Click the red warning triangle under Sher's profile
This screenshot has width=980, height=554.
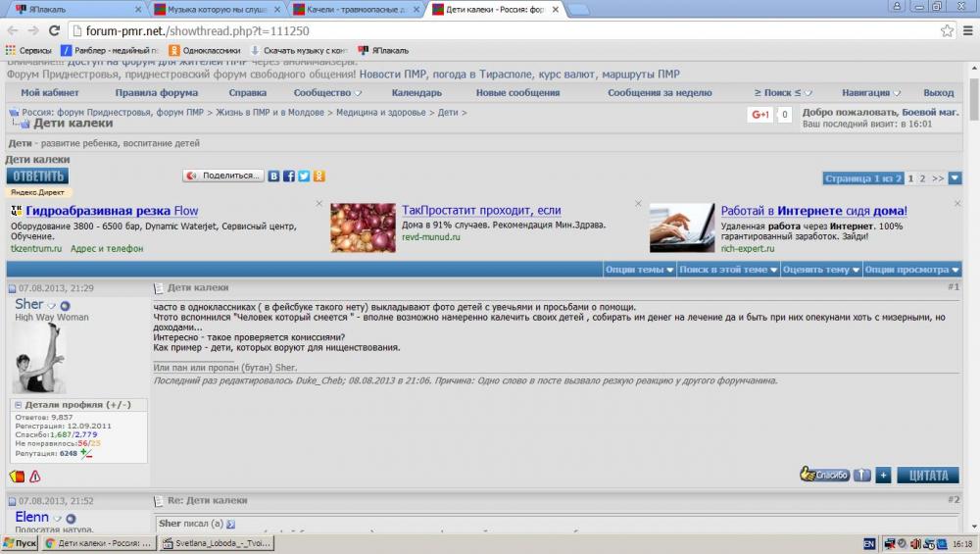pyautogui.click(x=34, y=477)
